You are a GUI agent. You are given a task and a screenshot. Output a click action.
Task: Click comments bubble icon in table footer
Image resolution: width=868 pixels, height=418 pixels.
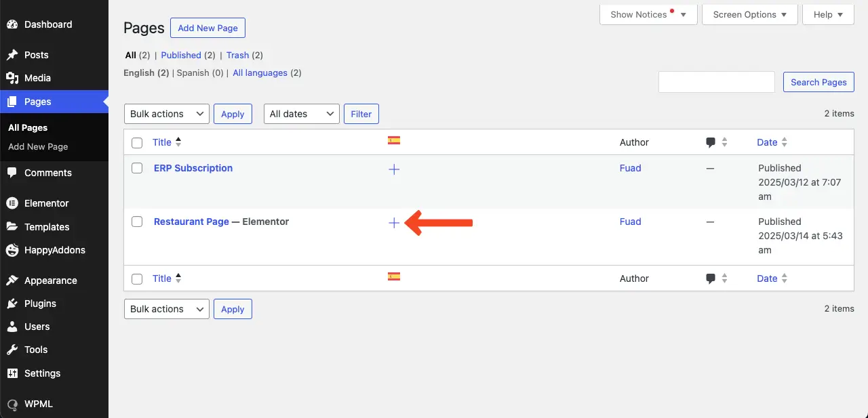coord(711,278)
